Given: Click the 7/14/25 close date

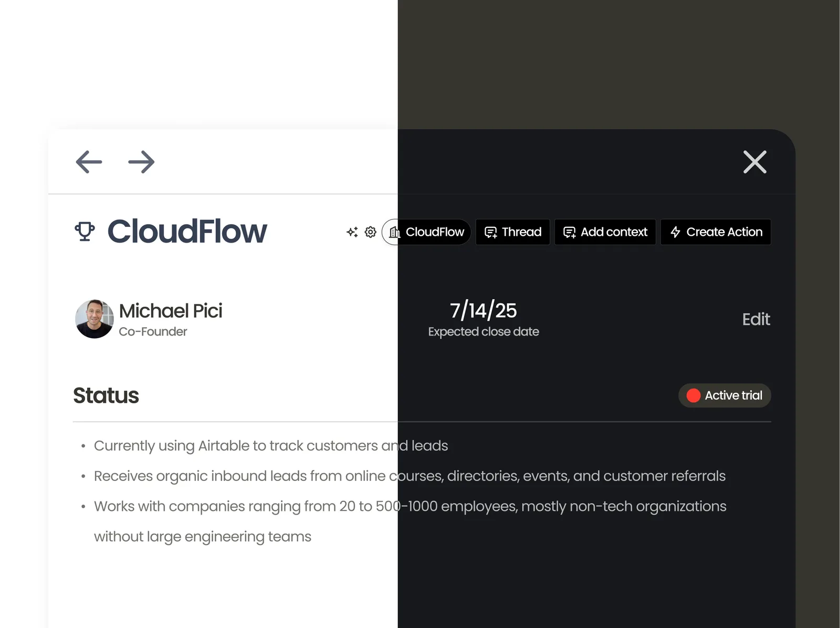Looking at the screenshot, I should (484, 310).
